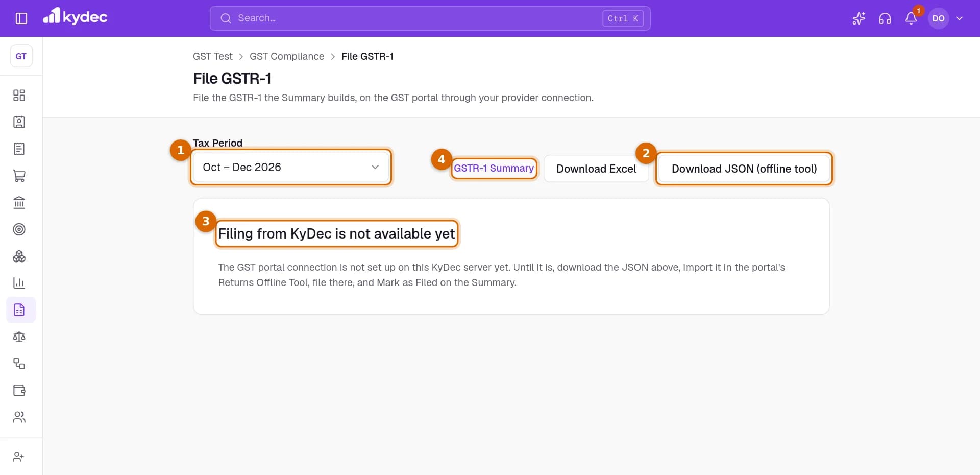The width and height of the screenshot is (980, 475).
Task: Open the GT workspace badge
Action: (21, 56)
